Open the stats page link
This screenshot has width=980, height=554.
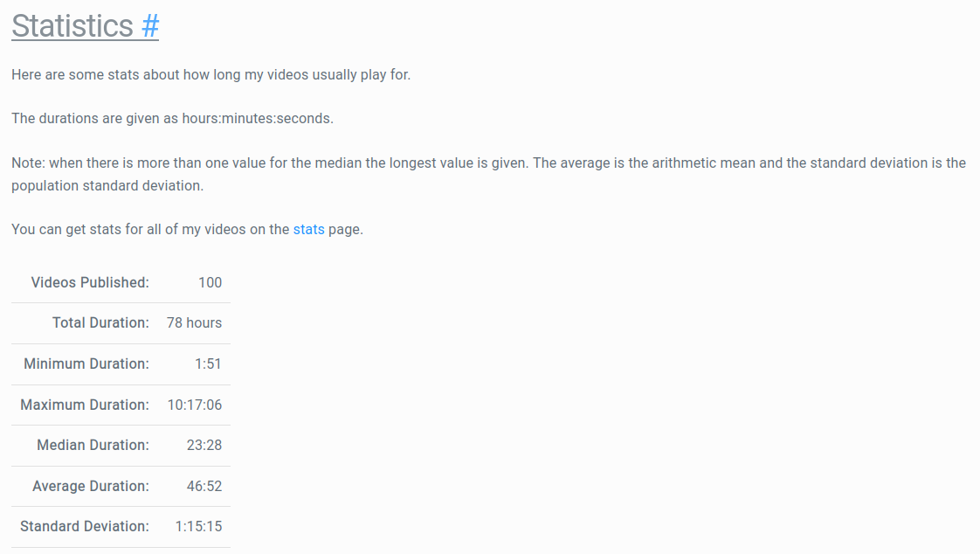click(x=308, y=230)
